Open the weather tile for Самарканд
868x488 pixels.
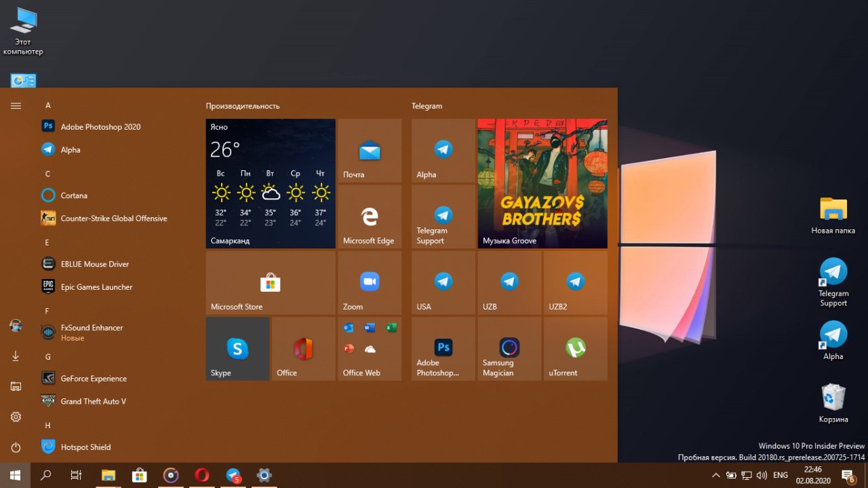tap(271, 184)
